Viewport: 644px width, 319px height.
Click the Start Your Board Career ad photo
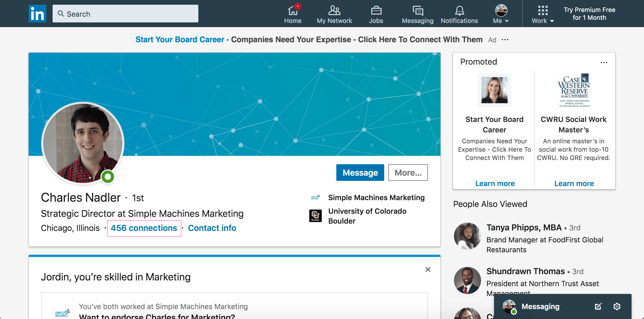pyautogui.click(x=495, y=90)
